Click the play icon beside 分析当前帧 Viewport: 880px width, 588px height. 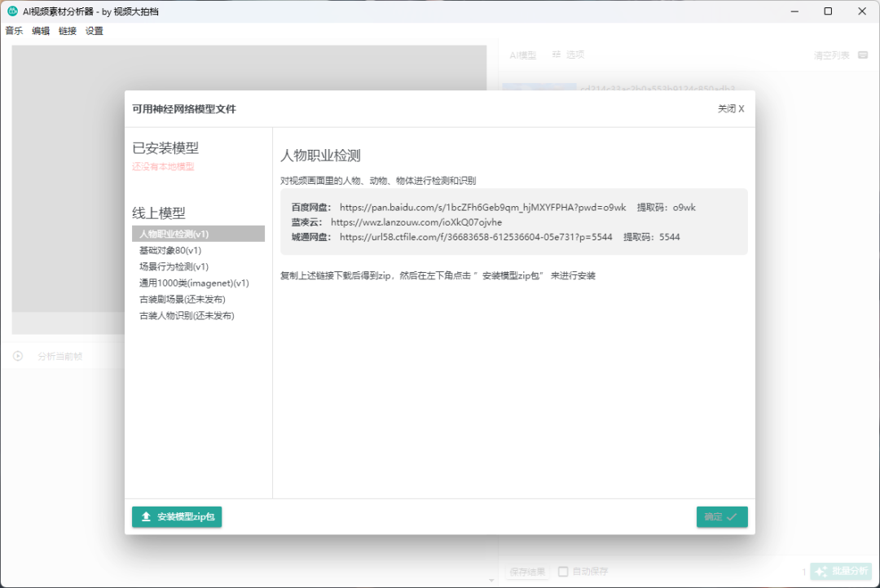coord(18,356)
